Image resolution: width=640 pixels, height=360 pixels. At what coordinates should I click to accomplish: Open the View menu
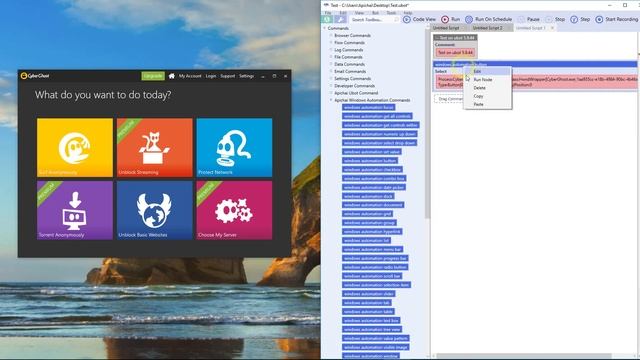click(359, 13)
